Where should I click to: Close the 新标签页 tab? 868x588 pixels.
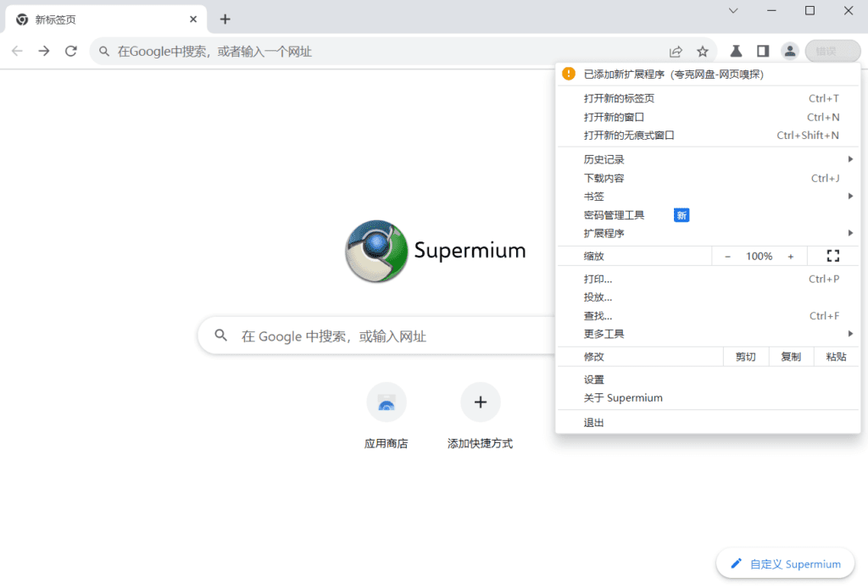pyautogui.click(x=193, y=19)
